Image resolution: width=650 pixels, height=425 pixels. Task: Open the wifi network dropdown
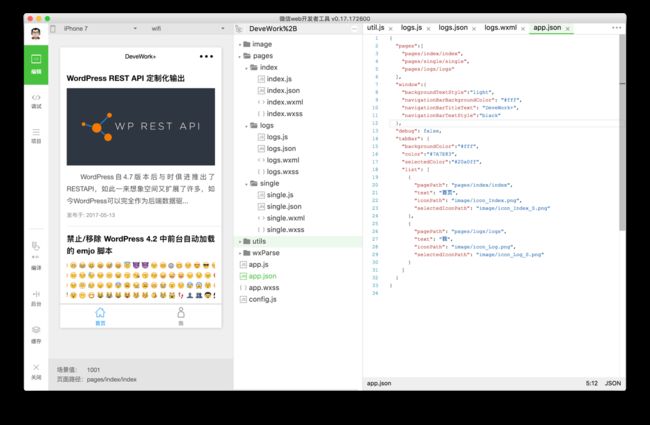pos(188,29)
